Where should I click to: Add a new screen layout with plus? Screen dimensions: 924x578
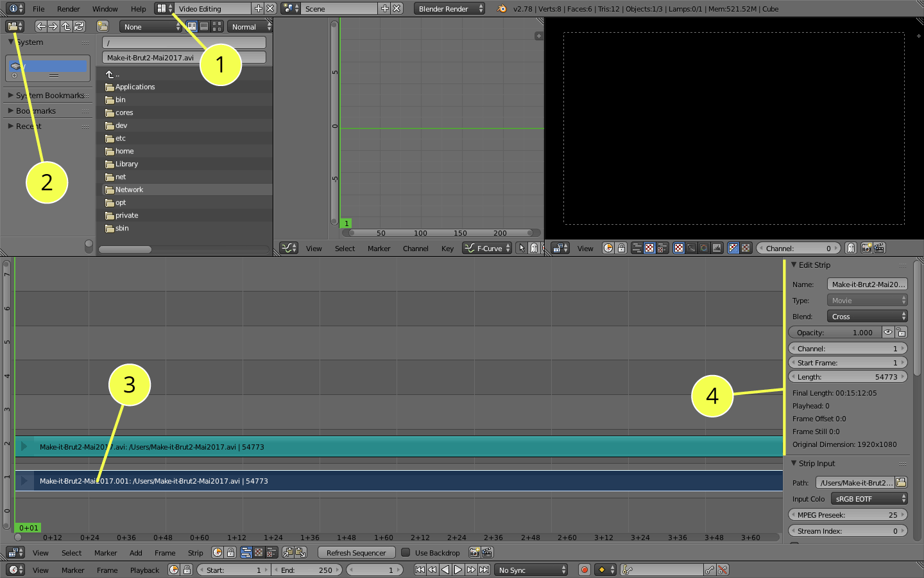tap(258, 8)
